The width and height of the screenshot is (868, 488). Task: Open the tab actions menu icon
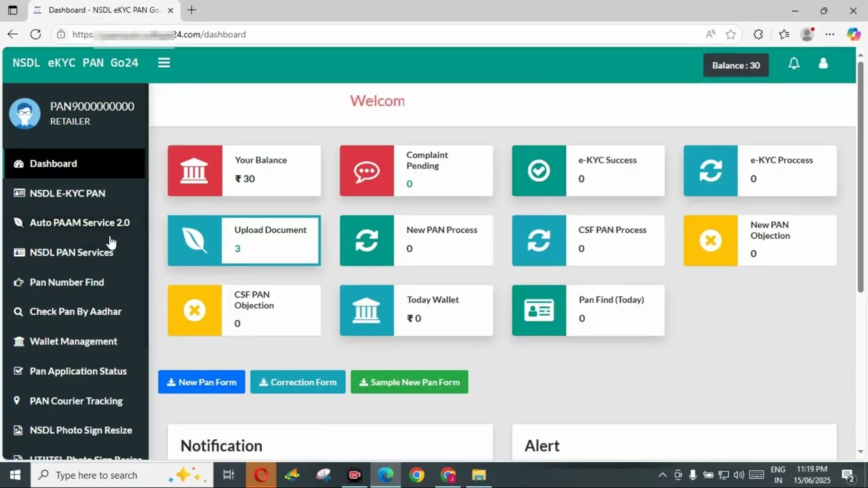[12, 10]
